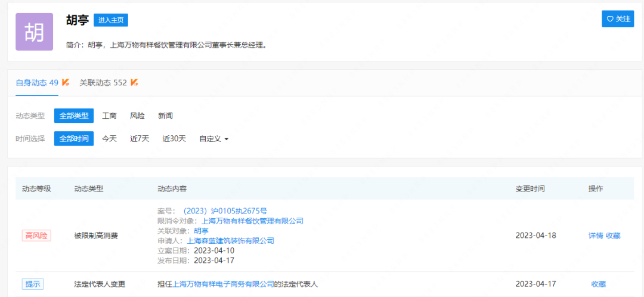Select 工商 dynamic type filter

coord(109,116)
